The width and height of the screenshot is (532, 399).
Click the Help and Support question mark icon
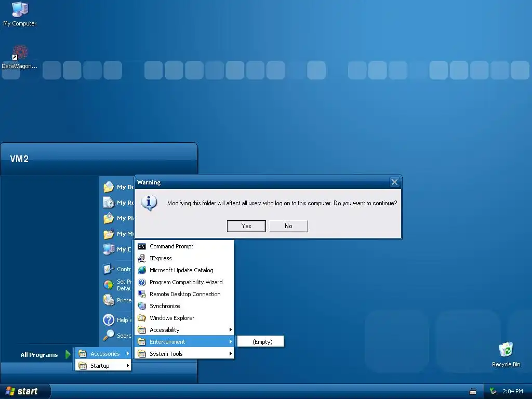(109, 320)
